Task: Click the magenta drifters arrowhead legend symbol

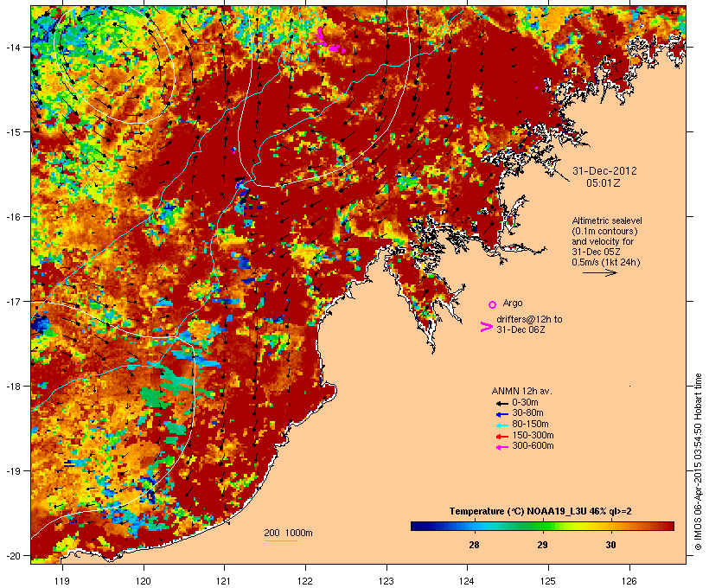Action: [487, 327]
